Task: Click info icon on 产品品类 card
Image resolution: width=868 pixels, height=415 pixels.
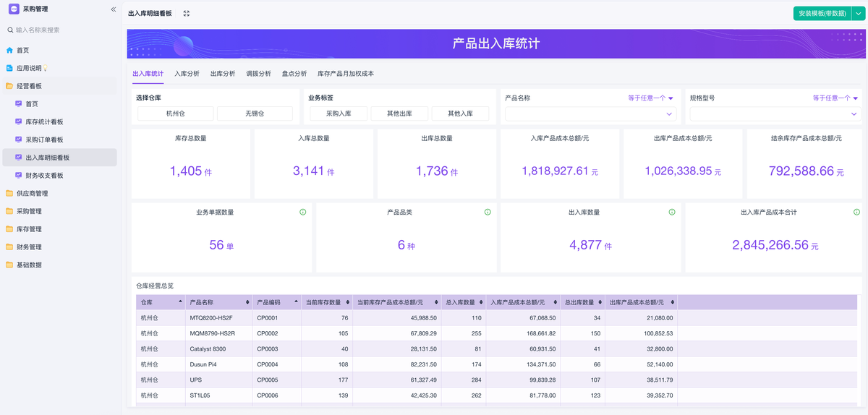Action: (x=488, y=212)
